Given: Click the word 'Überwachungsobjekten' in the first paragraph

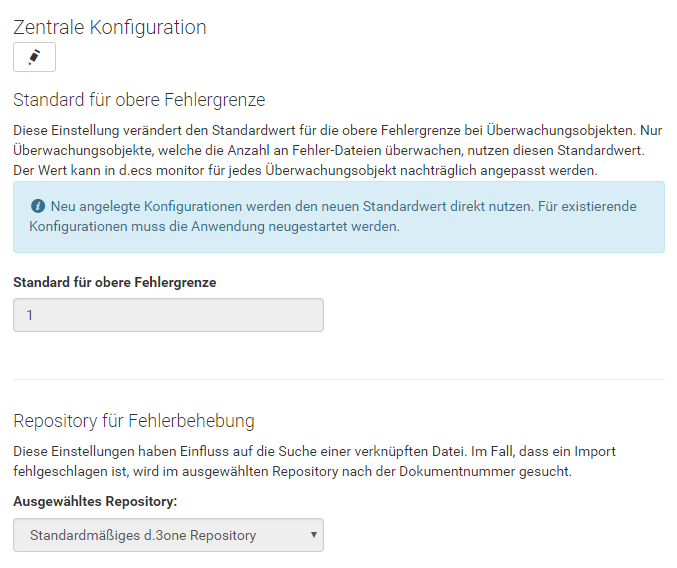Looking at the screenshot, I should click(561, 130).
